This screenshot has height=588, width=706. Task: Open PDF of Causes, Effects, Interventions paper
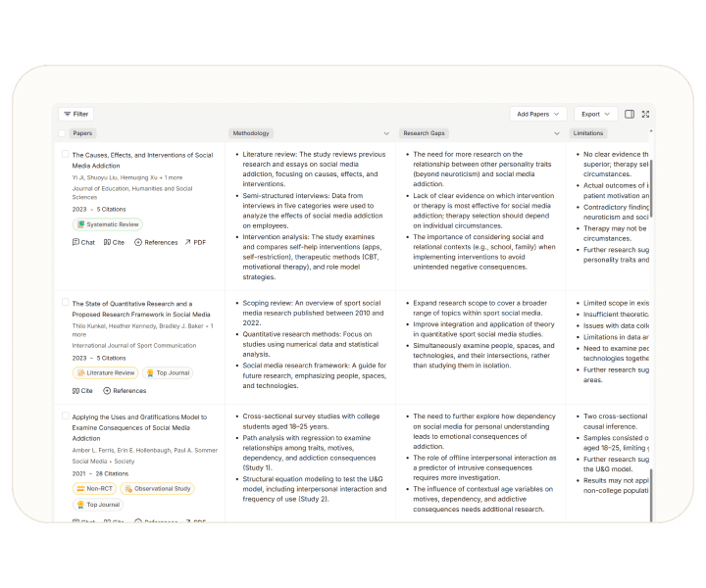click(x=195, y=242)
